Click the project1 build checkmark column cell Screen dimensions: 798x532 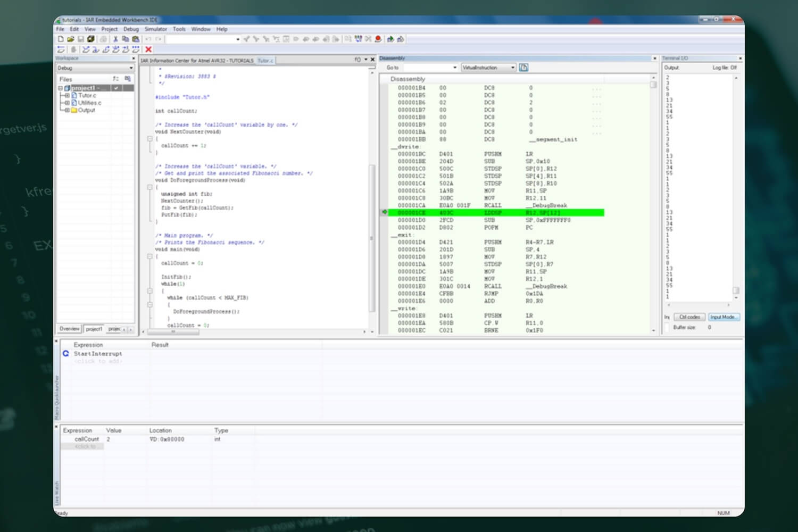pyautogui.click(x=116, y=88)
